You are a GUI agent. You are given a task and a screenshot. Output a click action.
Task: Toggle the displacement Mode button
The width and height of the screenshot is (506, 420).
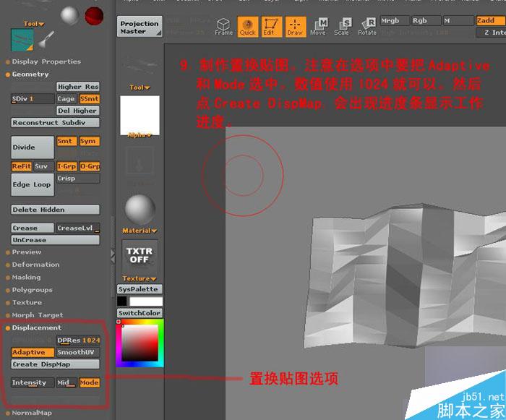click(x=90, y=382)
